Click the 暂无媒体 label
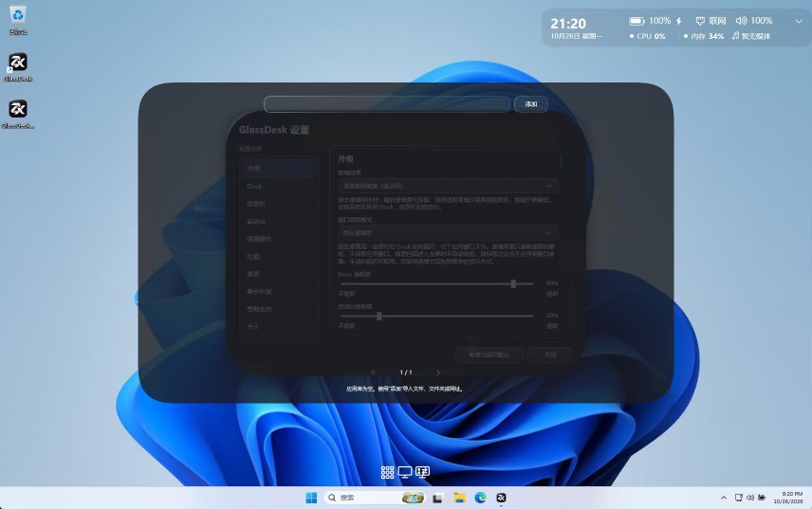 click(756, 36)
